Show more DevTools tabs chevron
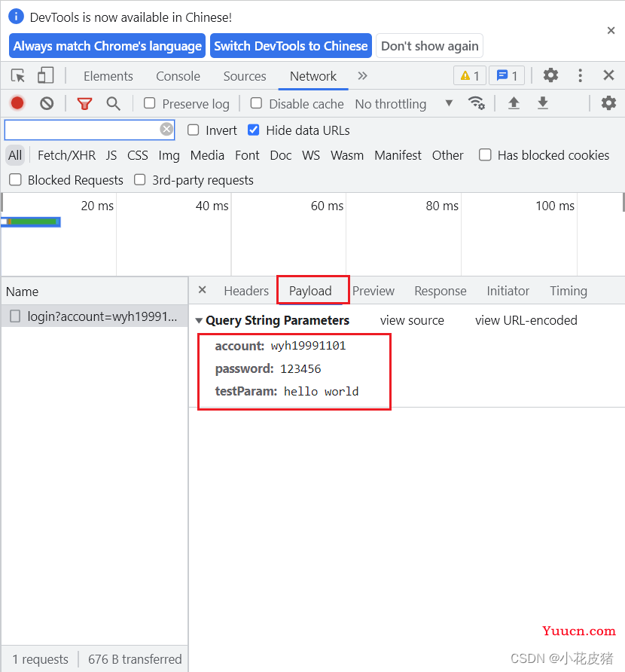 [x=362, y=76]
